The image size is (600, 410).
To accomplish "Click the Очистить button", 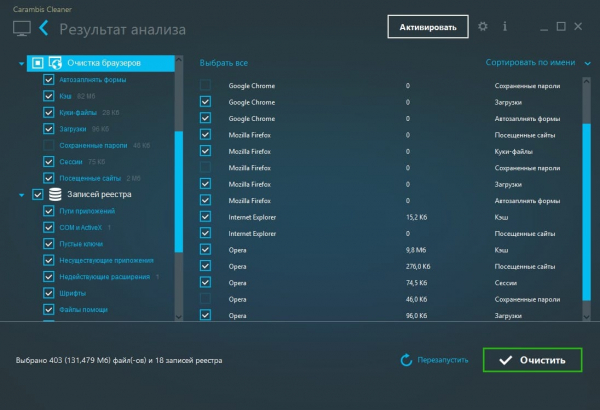I will pos(532,360).
